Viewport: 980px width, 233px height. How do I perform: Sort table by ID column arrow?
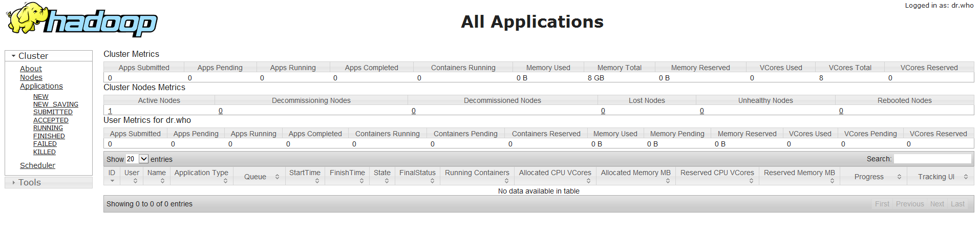click(x=112, y=181)
